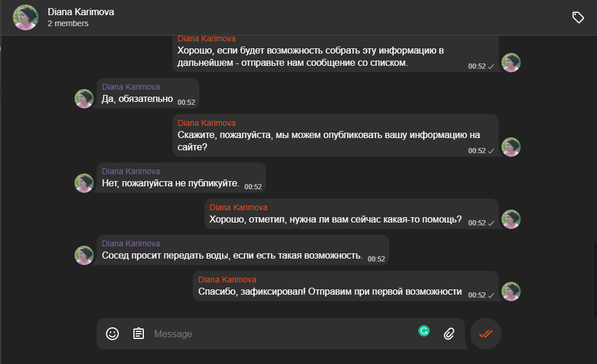The height and width of the screenshot is (364, 597).
Task: Open the emoji picker
Action: click(x=112, y=334)
